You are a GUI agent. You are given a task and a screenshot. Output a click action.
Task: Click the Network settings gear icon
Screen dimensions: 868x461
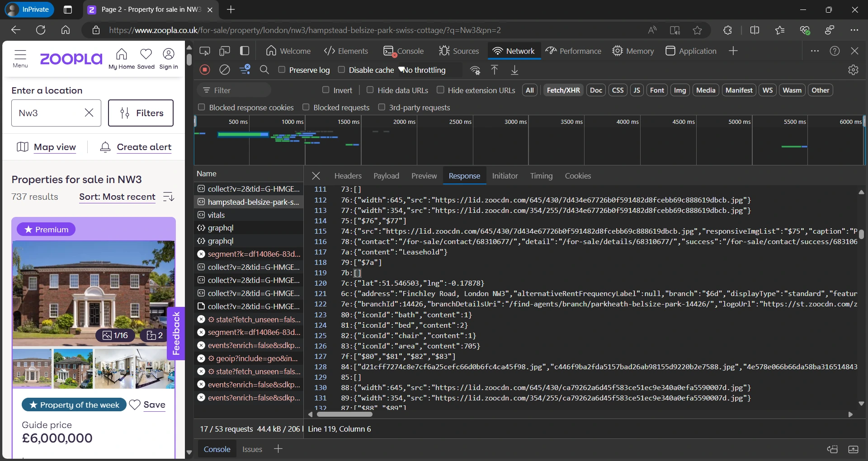click(853, 70)
